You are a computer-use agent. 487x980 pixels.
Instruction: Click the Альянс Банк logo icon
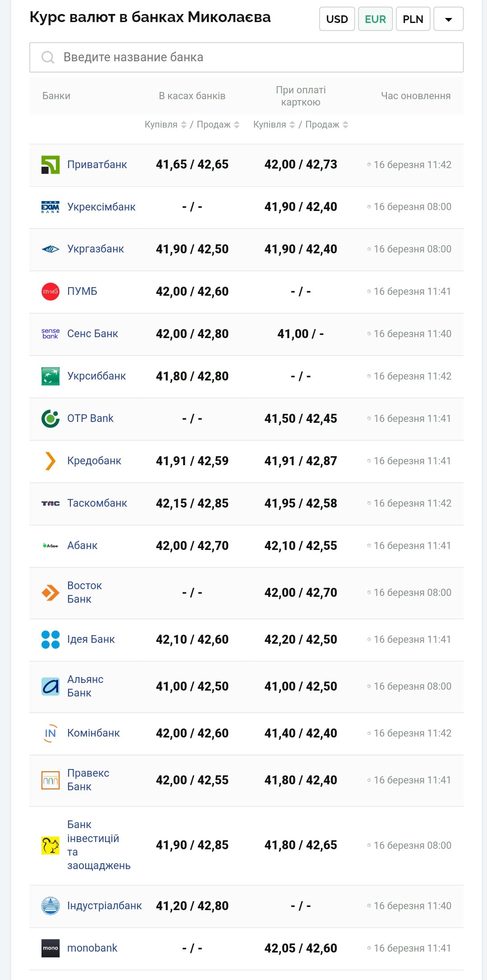tap(50, 687)
